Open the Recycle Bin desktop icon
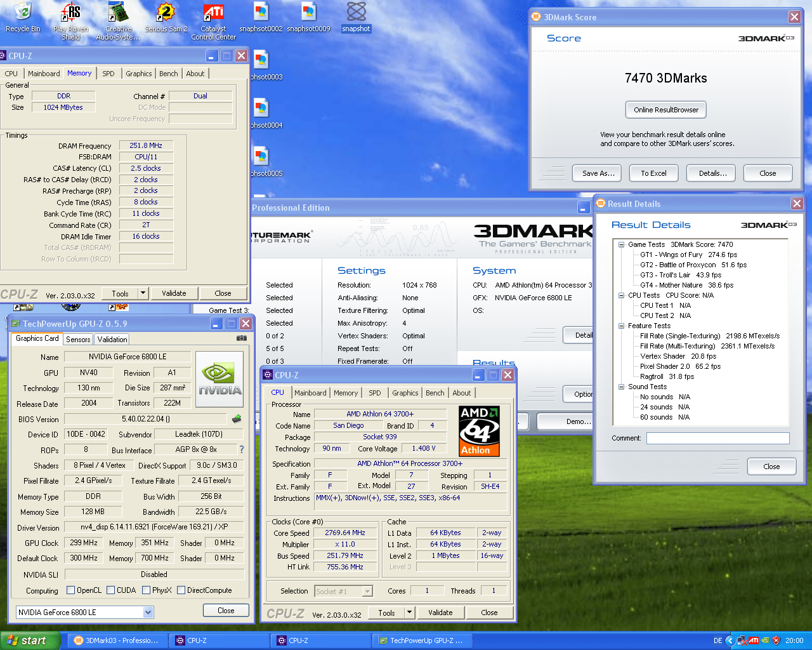The image size is (812, 650). [x=22, y=17]
